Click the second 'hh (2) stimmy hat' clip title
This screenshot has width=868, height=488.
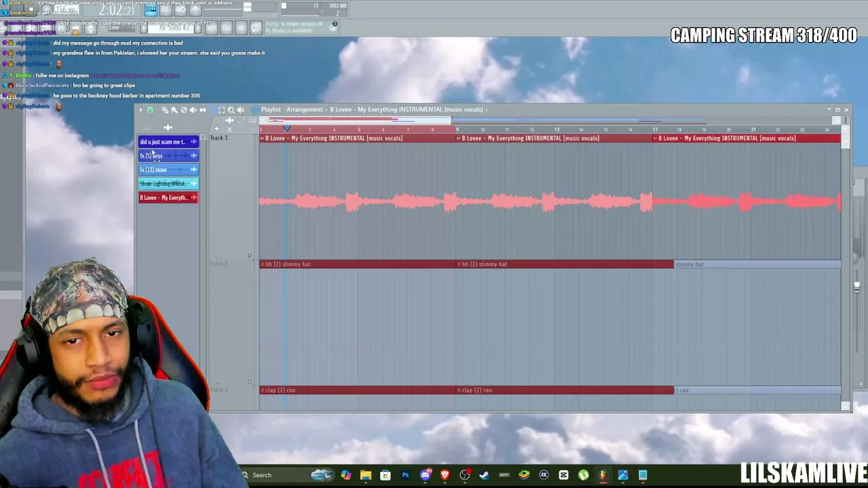tap(484, 264)
